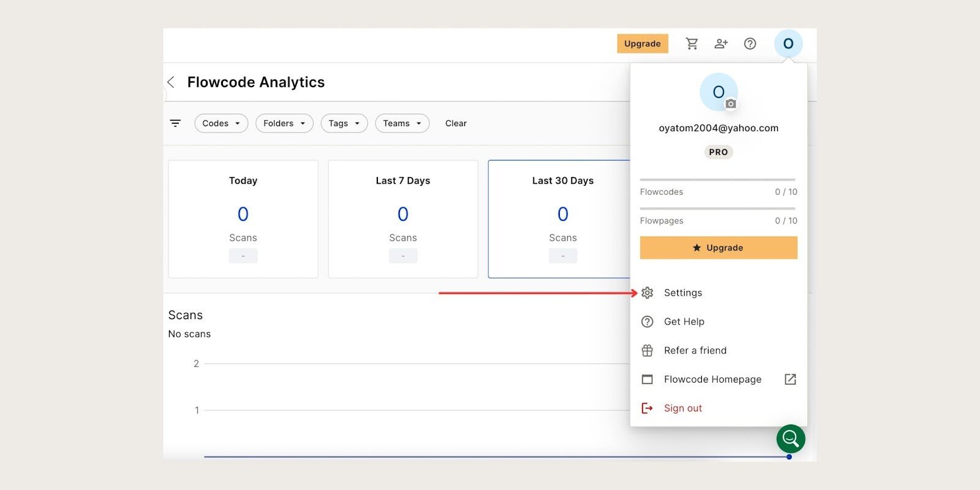980x490 pixels.
Task: Open the Teams filter dropdown
Action: (402, 123)
